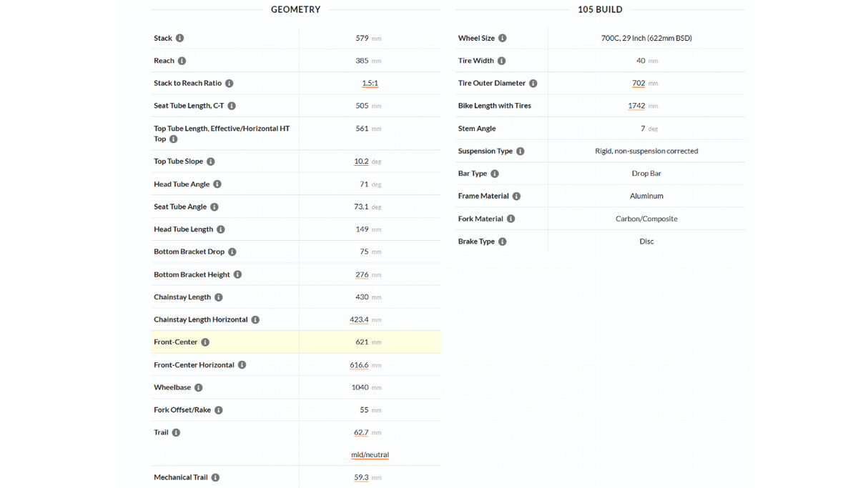Click the underlined 10.2 top tube slope value
This screenshot has width=868, height=488.
(361, 161)
